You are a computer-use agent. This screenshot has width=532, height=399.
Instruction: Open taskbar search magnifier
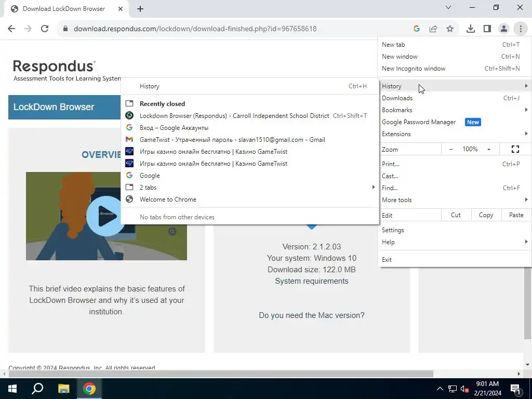(x=37, y=389)
